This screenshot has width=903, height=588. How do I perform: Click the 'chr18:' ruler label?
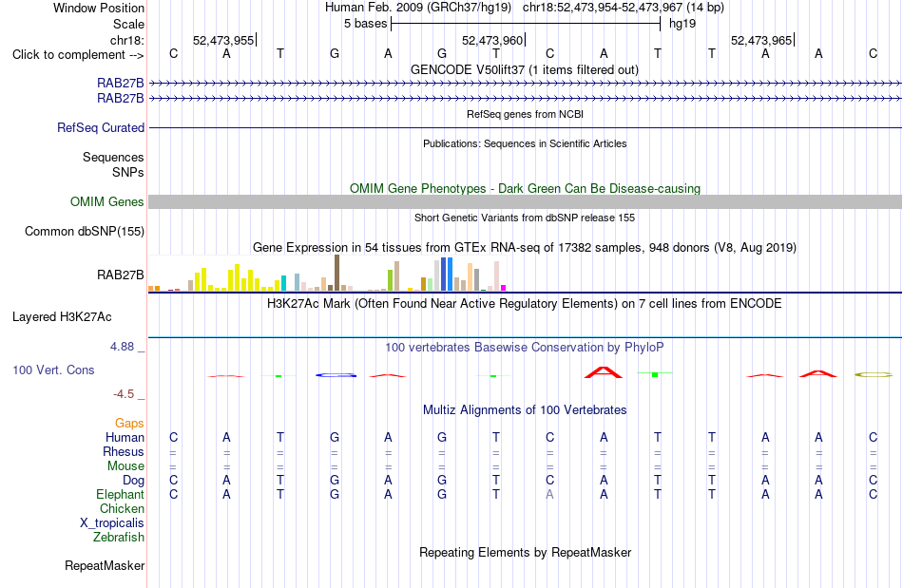127,40
